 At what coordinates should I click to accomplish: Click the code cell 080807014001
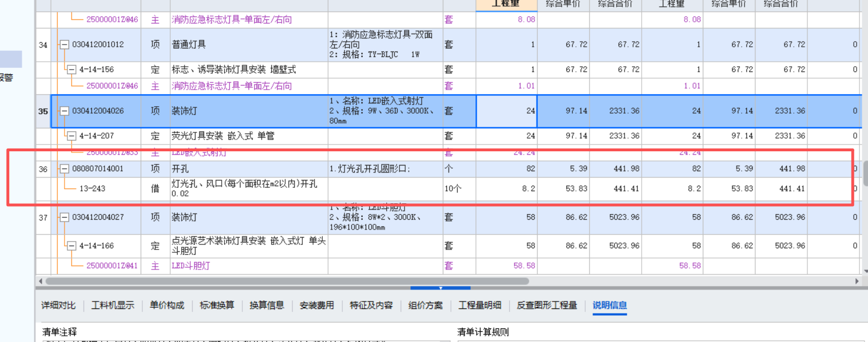pos(98,169)
